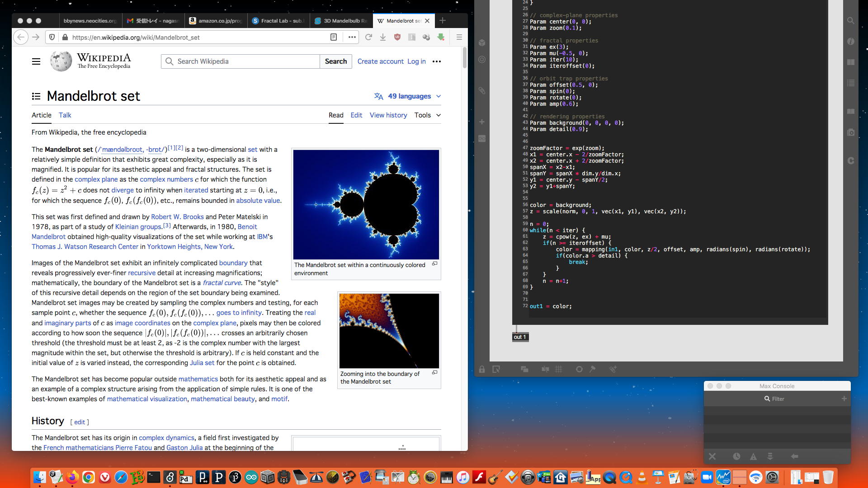Click the camera icon in Max sidebar
Image resolution: width=868 pixels, height=488 pixels.
[851, 132]
